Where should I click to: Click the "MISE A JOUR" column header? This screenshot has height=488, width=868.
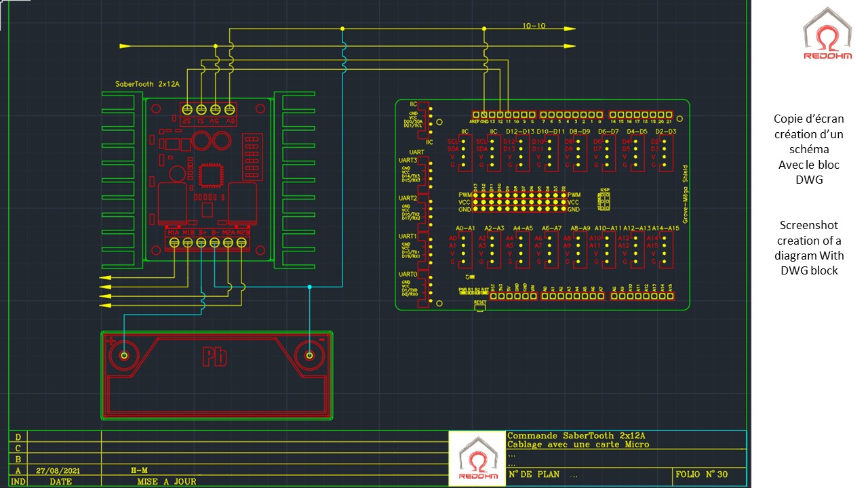click(x=167, y=482)
